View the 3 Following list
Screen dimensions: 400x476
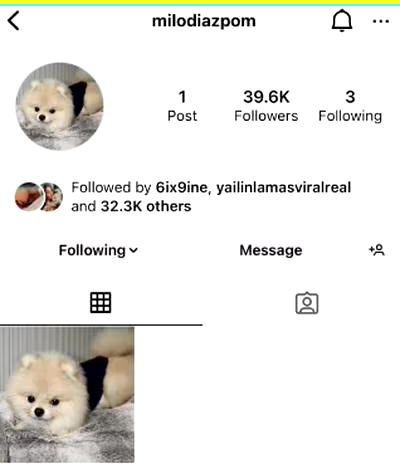click(x=350, y=106)
